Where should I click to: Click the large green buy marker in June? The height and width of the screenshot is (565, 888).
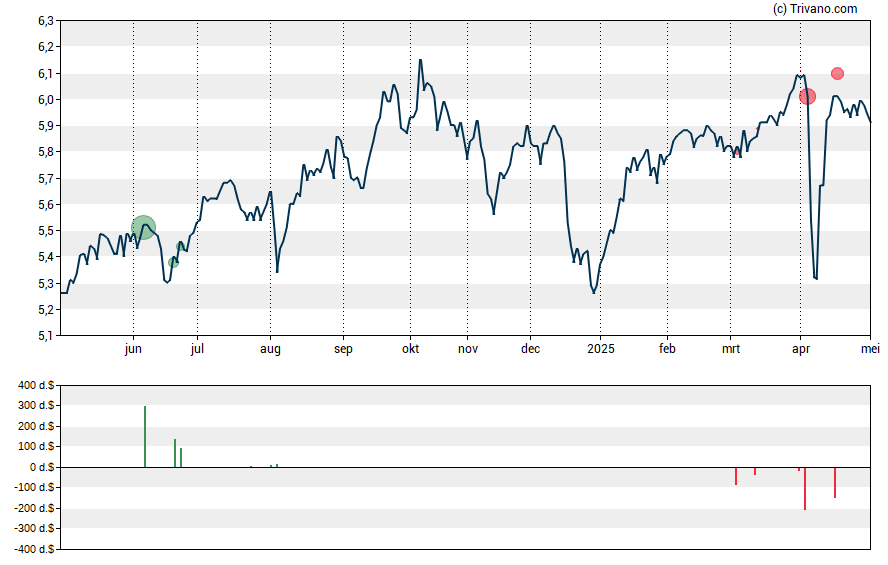[x=143, y=228]
